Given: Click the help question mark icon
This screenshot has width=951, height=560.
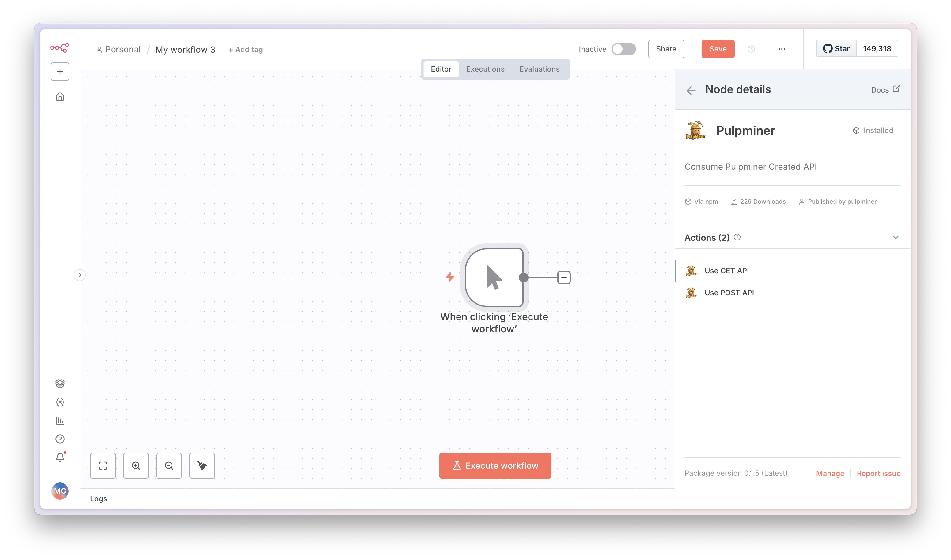Looking at the screenshot, I should tap(60, 439).
